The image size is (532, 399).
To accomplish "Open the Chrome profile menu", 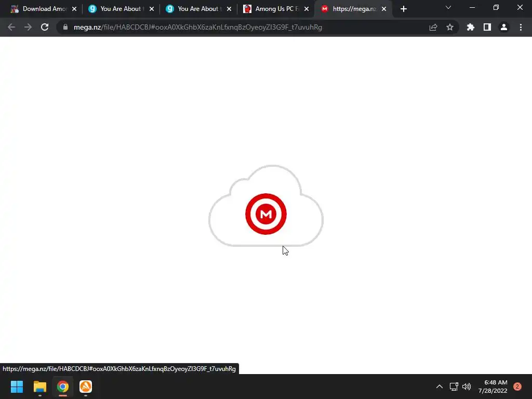I will coord(504,27).
